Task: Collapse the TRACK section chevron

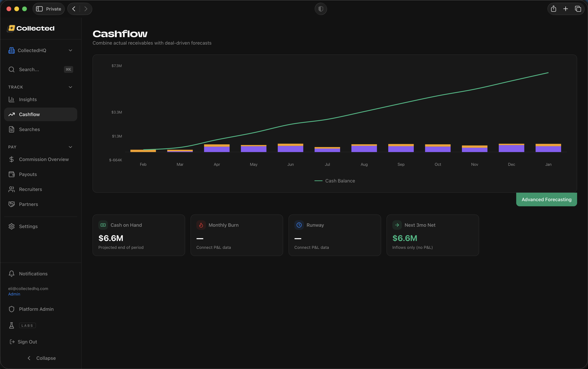Action: [70, 87]
